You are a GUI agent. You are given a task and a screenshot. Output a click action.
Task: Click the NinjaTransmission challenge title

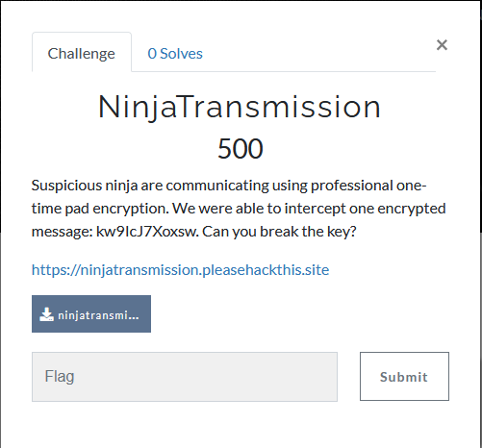coord(240,107)
